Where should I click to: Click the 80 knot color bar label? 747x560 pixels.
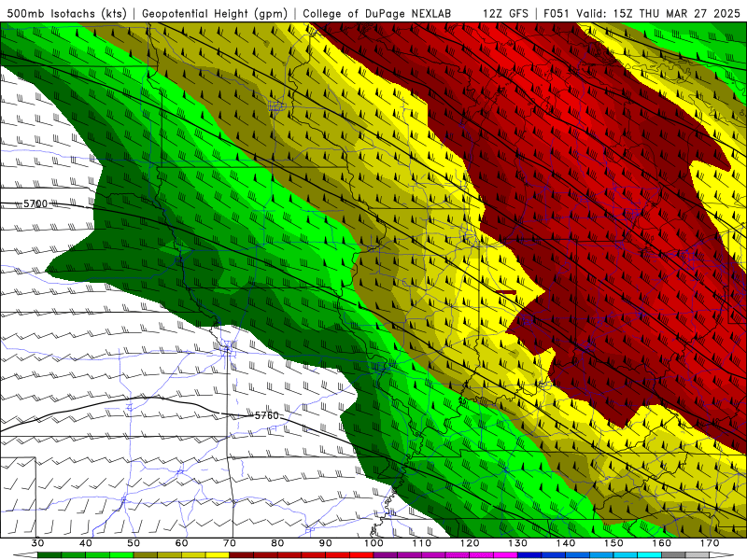coord(277,543)
